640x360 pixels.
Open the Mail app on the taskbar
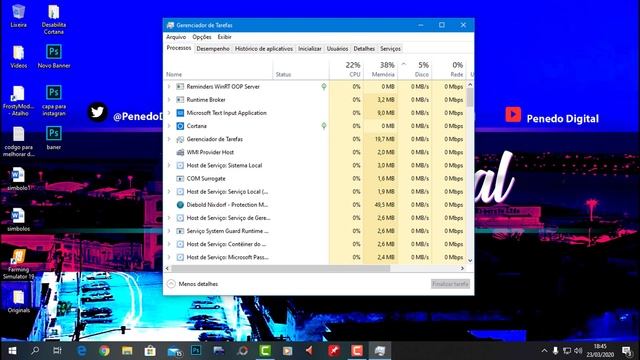[x=174, y=351]
